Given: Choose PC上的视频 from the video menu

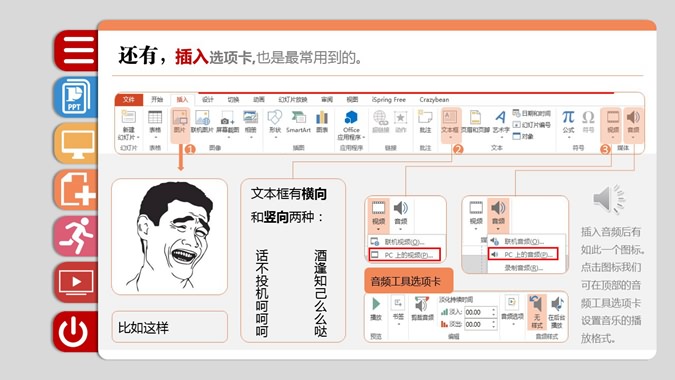Looking at the screenshot, I should point(405,255).
